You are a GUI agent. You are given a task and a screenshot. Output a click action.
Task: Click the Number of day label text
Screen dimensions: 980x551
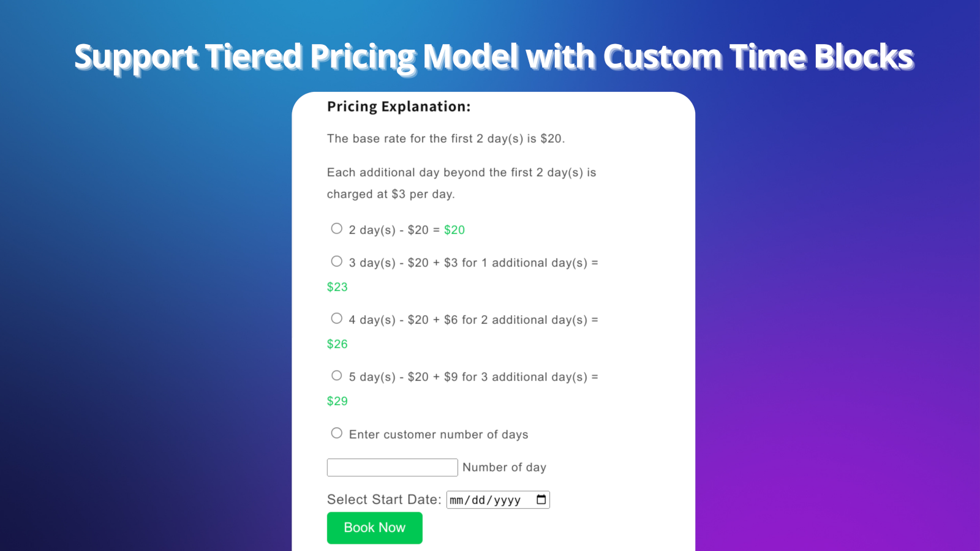point(504,467)
